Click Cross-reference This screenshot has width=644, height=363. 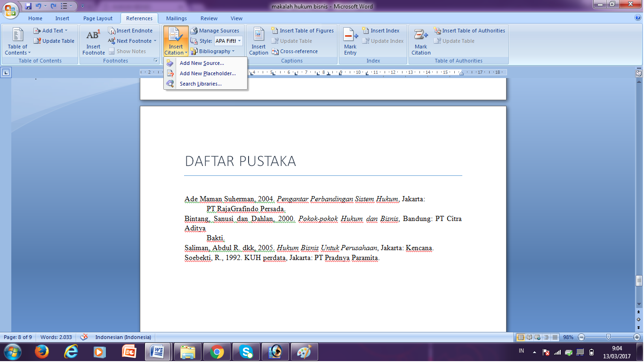point(295,51)
